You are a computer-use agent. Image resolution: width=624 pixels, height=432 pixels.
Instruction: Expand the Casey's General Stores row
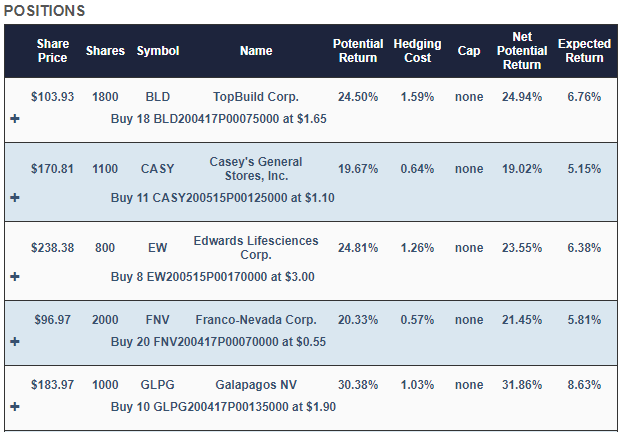(14, 197)
